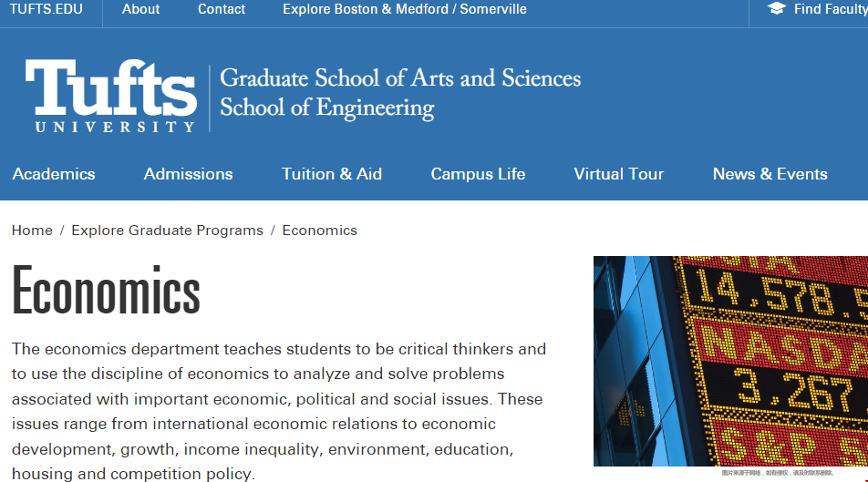This screenshot has height=482, width=868.
Task: Click the graduation cap Find Faculty icon
Action: 776,8
